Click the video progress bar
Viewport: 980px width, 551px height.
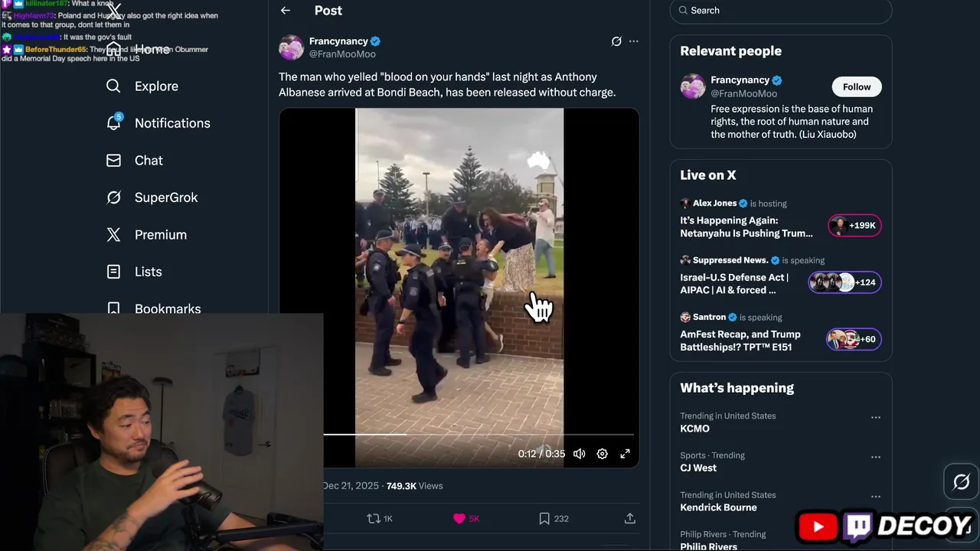(x=479, y=435)
